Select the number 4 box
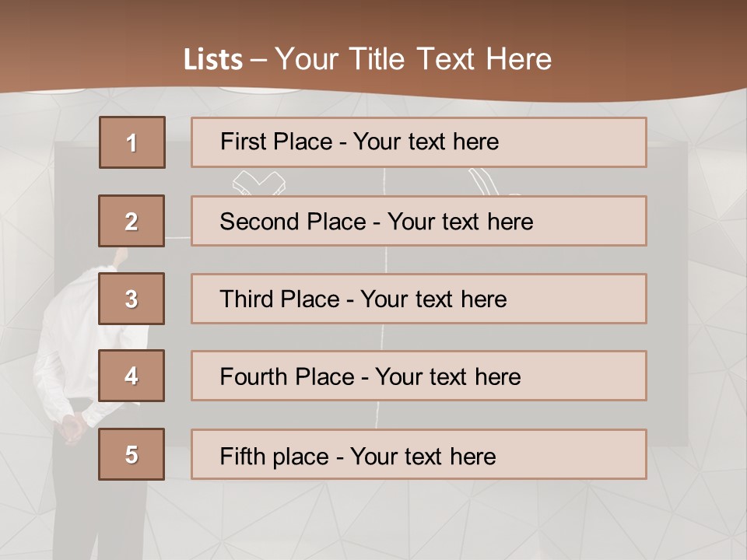 [x=132, y=376]
